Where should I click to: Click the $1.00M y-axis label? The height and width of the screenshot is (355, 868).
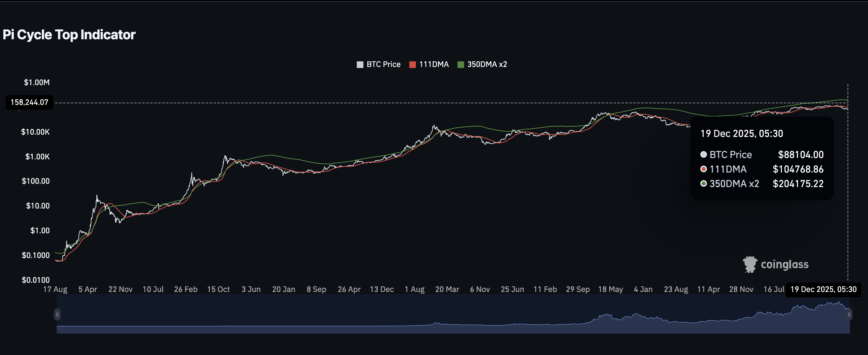[x=37, y=82]
